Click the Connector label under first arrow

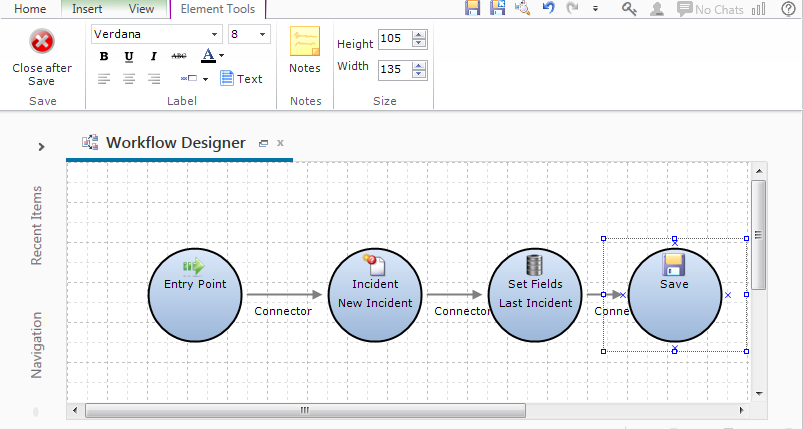283,311
